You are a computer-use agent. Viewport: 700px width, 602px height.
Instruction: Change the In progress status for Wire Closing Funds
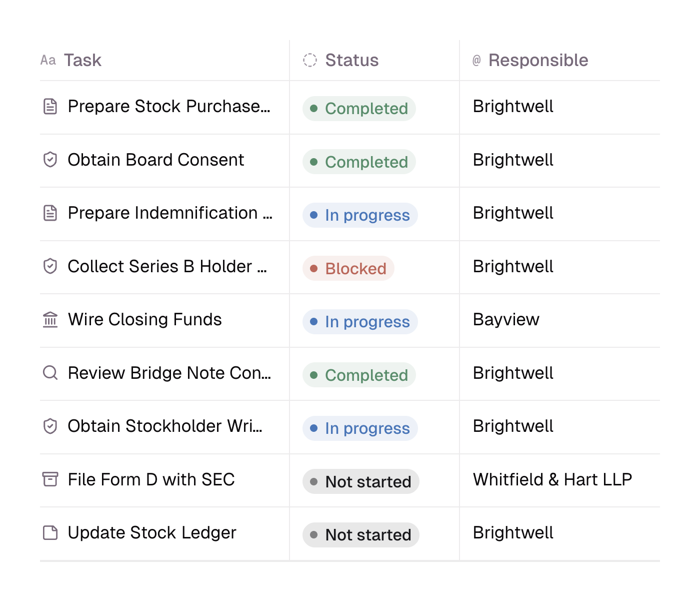click(x=360, y=322)
